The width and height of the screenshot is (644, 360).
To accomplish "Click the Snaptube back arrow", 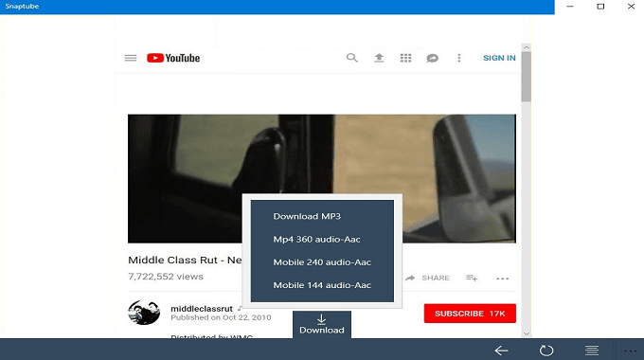I will (x=501, y=351).
